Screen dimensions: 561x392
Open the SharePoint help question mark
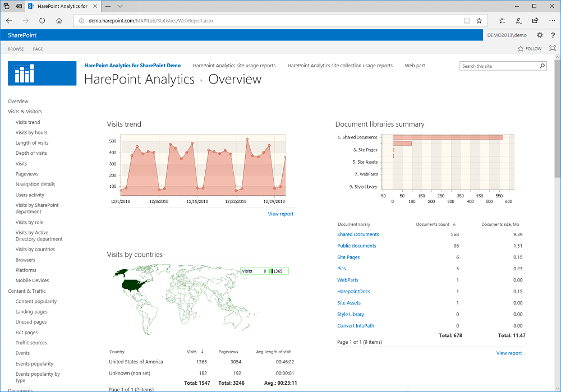[x=553, y=35]
